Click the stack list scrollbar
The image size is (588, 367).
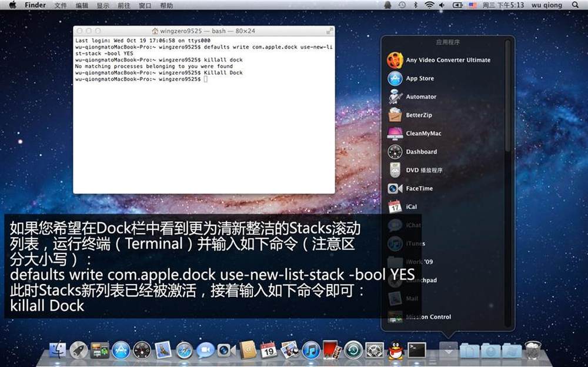click(508, 96)
